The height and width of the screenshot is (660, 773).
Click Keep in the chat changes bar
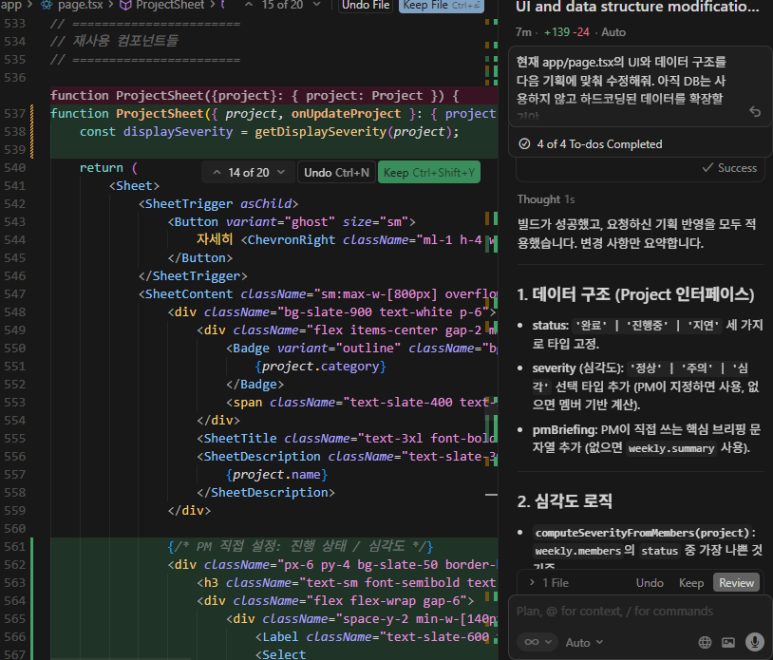coord(691,583)
